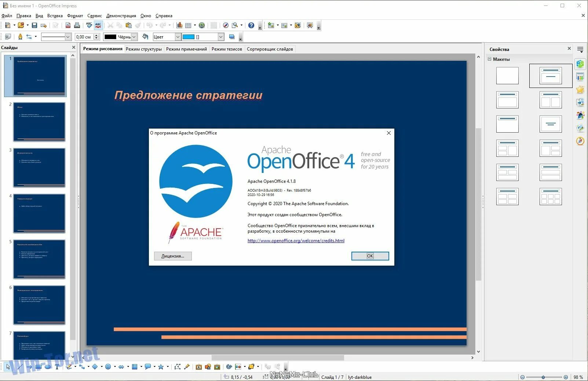Screen dimensions: 588x381
Task: Click the Лицензия... button
Action: [x=173, y=256]
